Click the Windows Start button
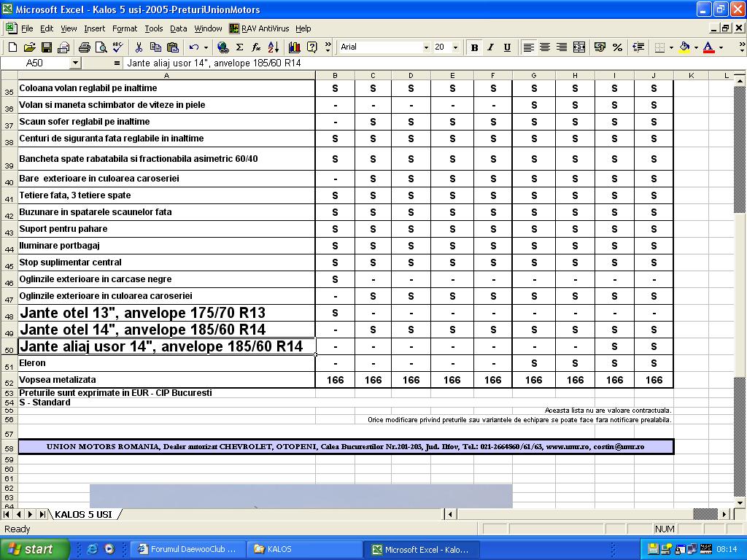 (x=34, y=549)
